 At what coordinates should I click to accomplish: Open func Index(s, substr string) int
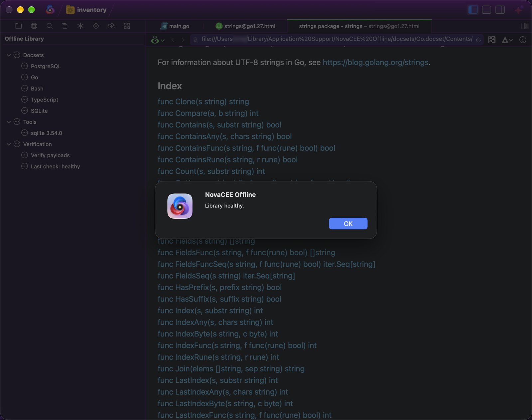coord(210,311)
